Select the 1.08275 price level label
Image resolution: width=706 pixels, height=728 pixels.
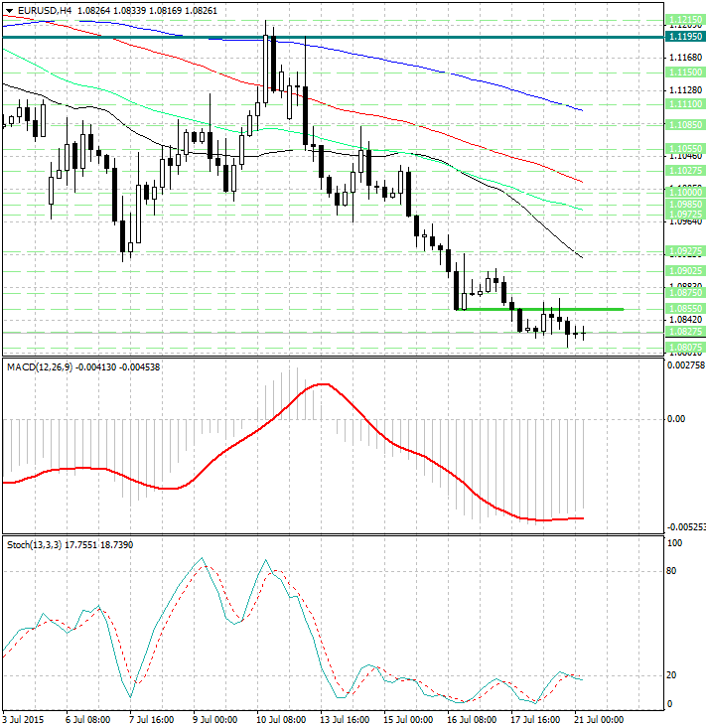pyautogui.click(x=685, y=332)
